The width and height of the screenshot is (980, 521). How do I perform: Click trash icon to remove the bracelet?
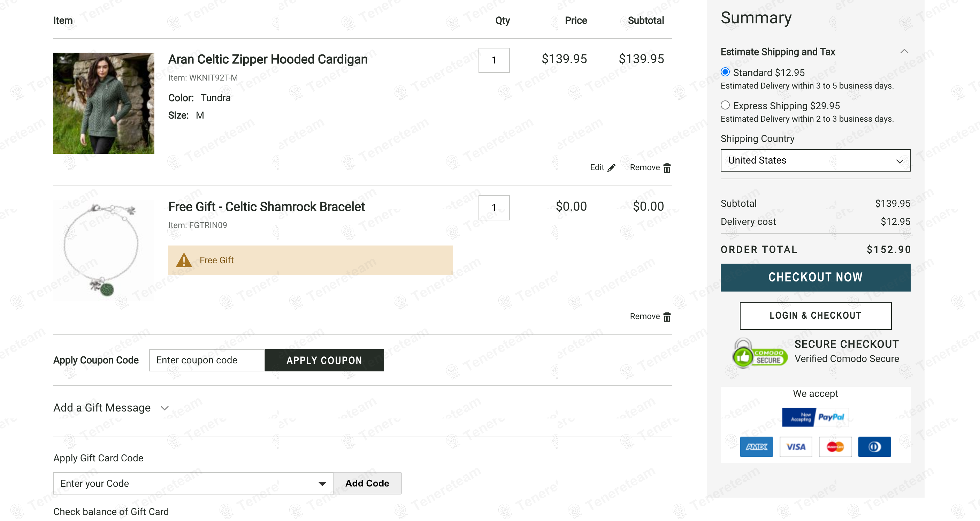pos(667,317)
